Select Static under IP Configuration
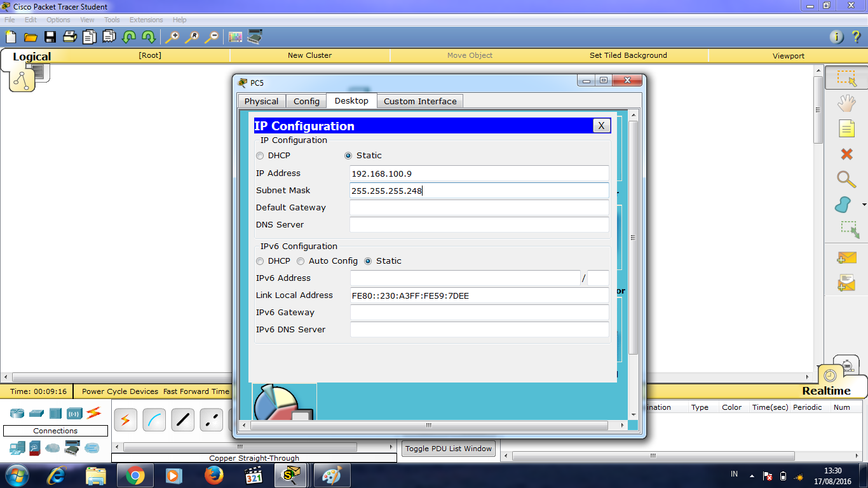The height and width of the screenshot is (488, 868). (x=363, y=156)
